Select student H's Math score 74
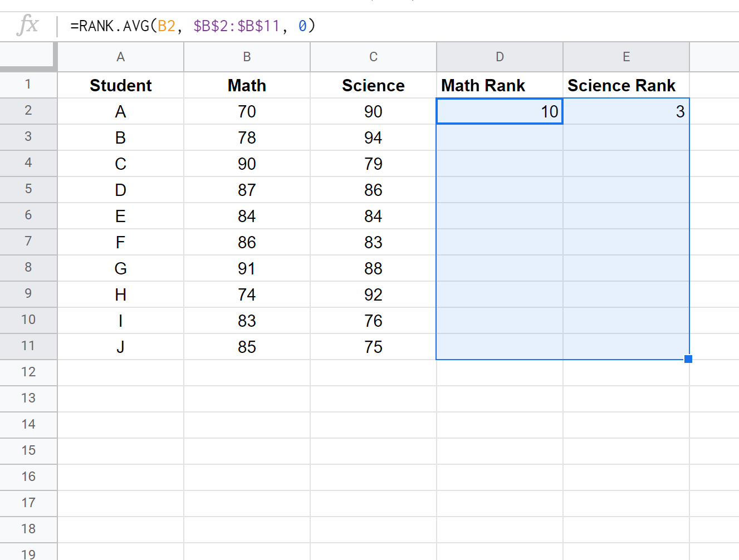This screenshot has height=560, width=739. tap(247, 294)
